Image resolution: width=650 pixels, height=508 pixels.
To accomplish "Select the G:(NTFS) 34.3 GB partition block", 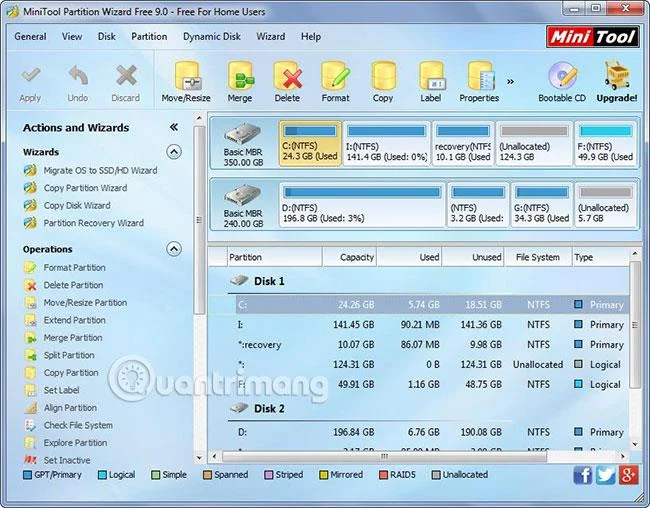I will (x=542, y=205).
